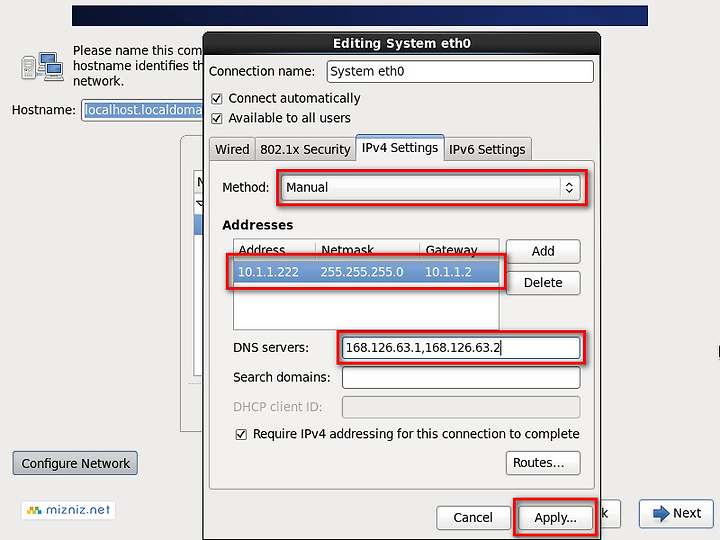Click the DNS servers input field
Viewport: 720px width, 540px height.
point(461,348)
